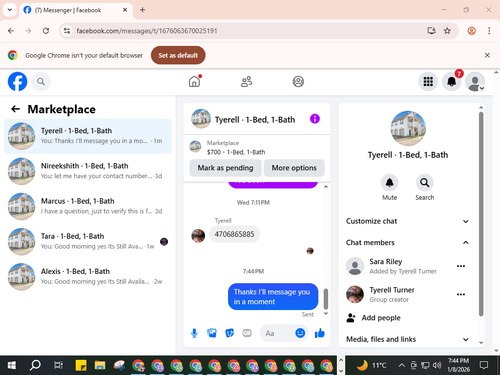Click the Facebook search magnifier icon
The height and width of the screenshot is (375, 500).
pyautogui.click(x=41, y=81)
